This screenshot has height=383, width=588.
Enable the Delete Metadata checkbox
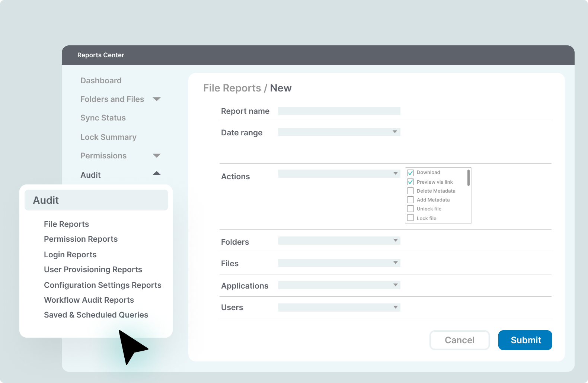[410, 191]
